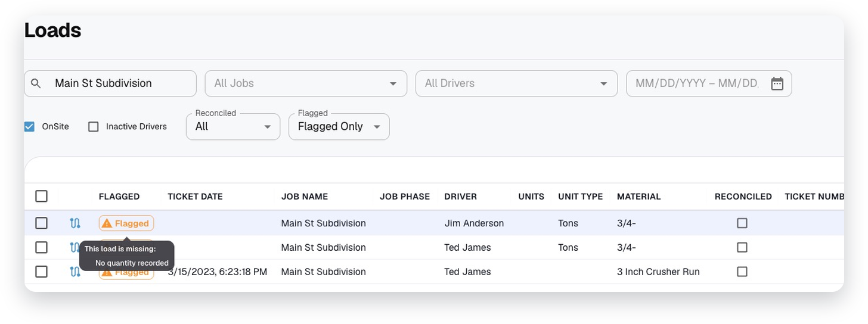Click route icon in 3 Inch Crusher Run row
868x324 pixels.
pyautogui.click(x=75, y=272)
